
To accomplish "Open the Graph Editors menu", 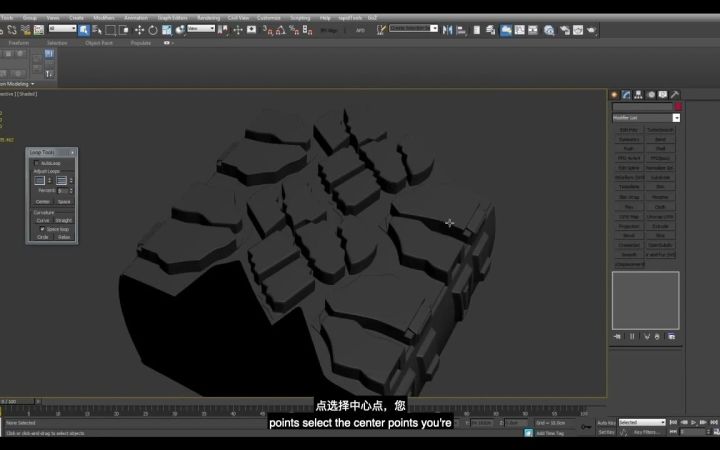I will pyautogui.click(x=172, y=18).
